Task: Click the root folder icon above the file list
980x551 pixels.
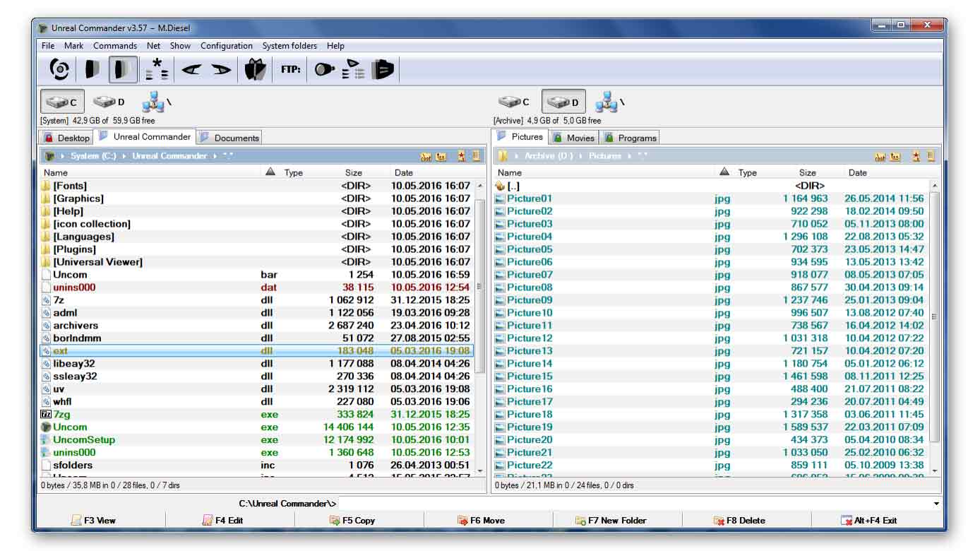Action: pos(426,156)
